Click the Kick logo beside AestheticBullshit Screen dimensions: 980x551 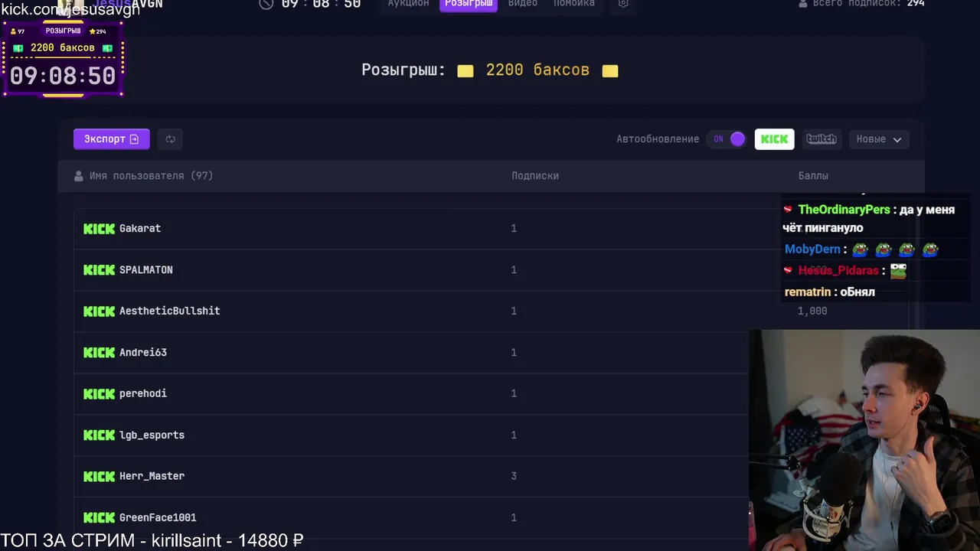tap(99, 311)
